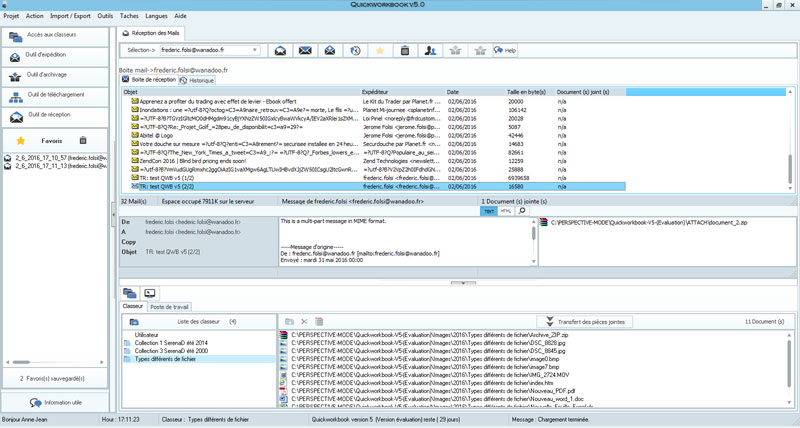This screenshot has height=428, width=800.
Task: Click the trash icon next to Favoris
Action: point(83,141)
